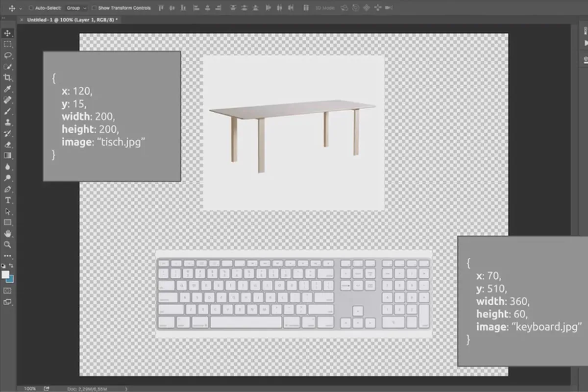Select the Lasso tool
Image resolution: width=588 pixels, height=392 pixels.
tap(8, 55)
